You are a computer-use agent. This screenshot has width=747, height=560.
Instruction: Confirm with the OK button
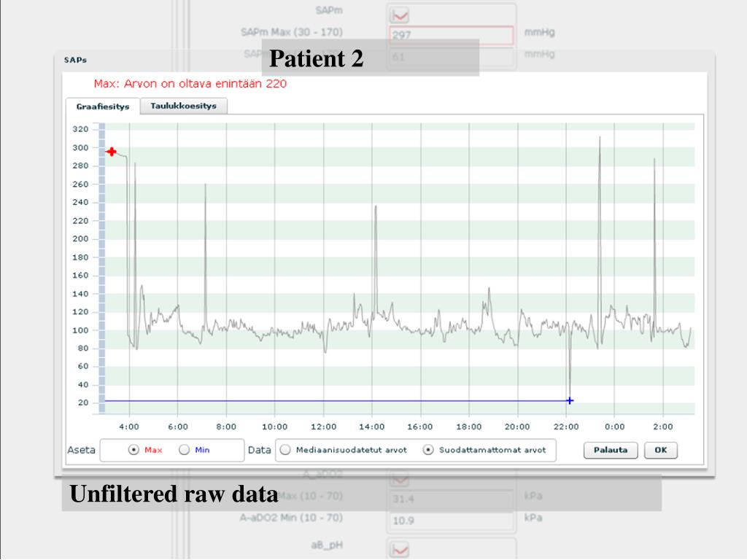pyautogui.click(x=660, y=450)
